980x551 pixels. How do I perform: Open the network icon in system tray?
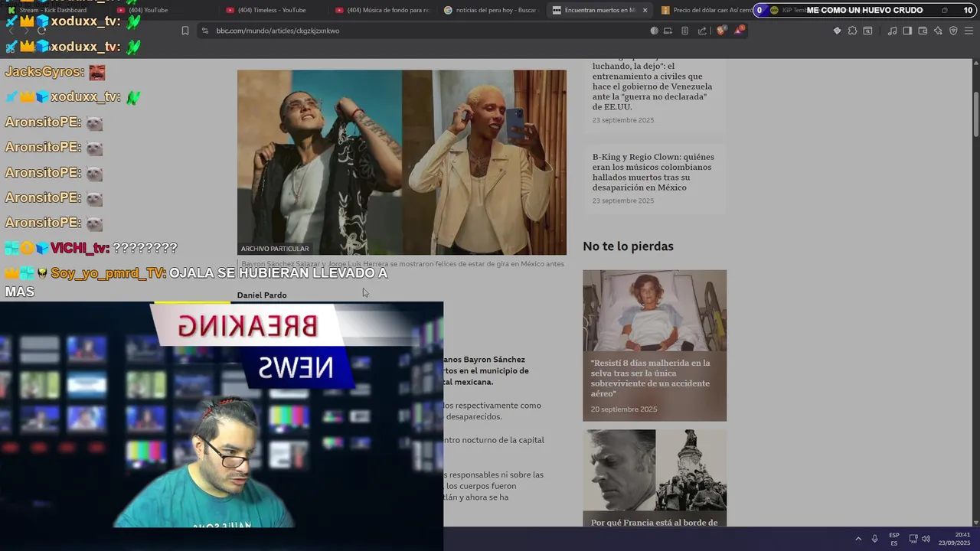tap(913, 539)
